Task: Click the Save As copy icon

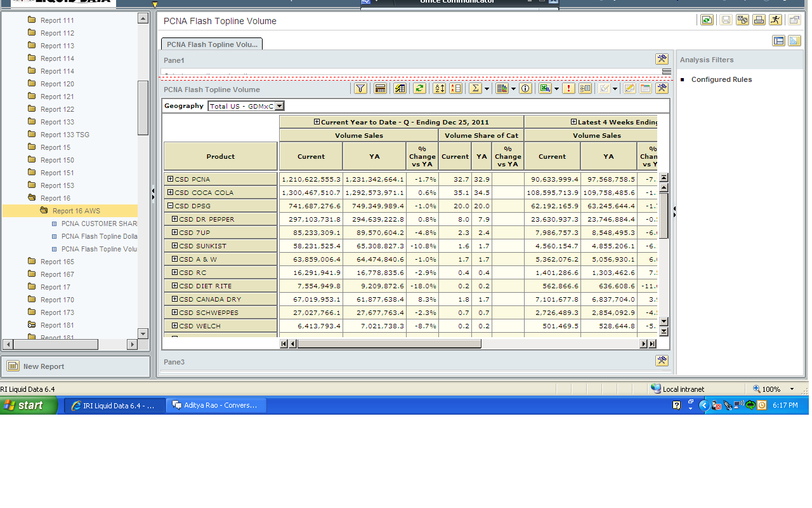Action: click(742, 20)
